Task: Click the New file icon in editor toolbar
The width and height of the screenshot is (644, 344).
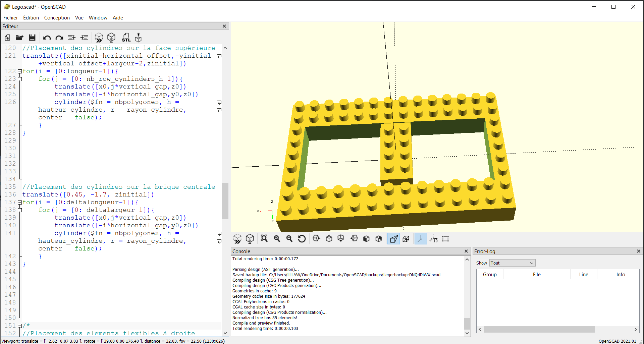Action: coord(7,38)
